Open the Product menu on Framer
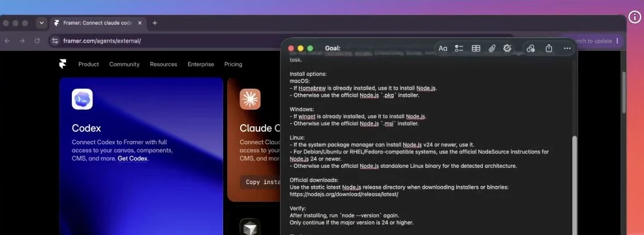 point(89,64)
